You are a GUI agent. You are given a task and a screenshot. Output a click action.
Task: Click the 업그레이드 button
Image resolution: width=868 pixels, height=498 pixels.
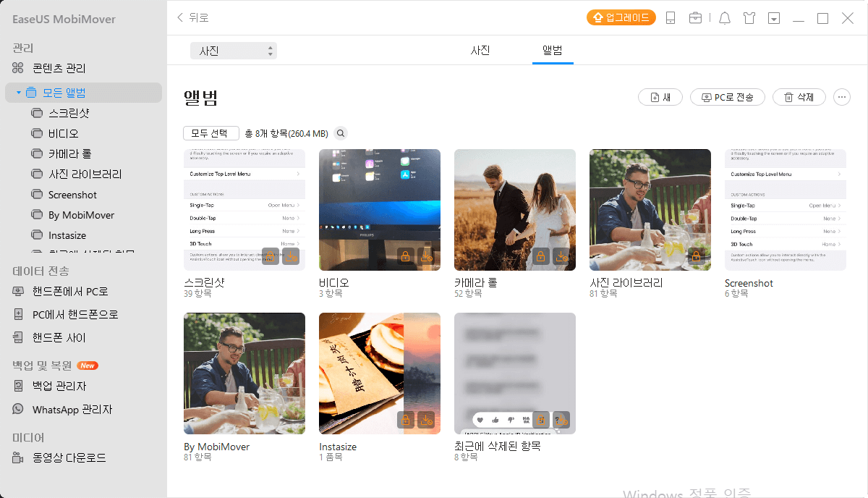621,17
